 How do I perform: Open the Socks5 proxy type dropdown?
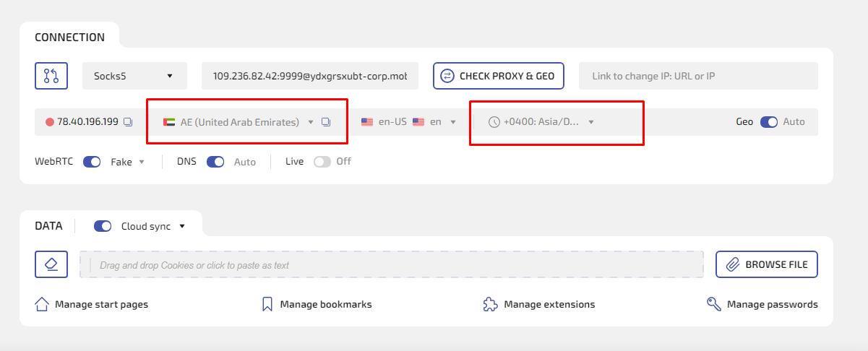pos(134,76)
